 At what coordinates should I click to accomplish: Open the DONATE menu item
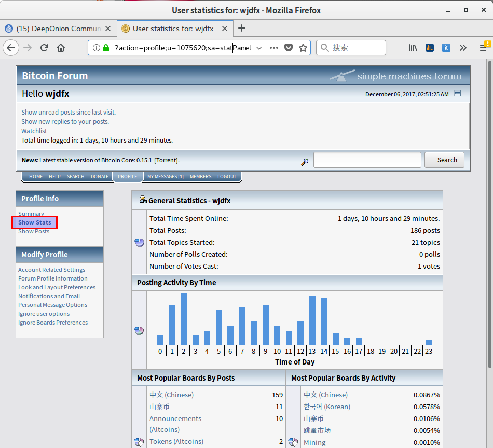pyautogui.click(x=100, y=177)
